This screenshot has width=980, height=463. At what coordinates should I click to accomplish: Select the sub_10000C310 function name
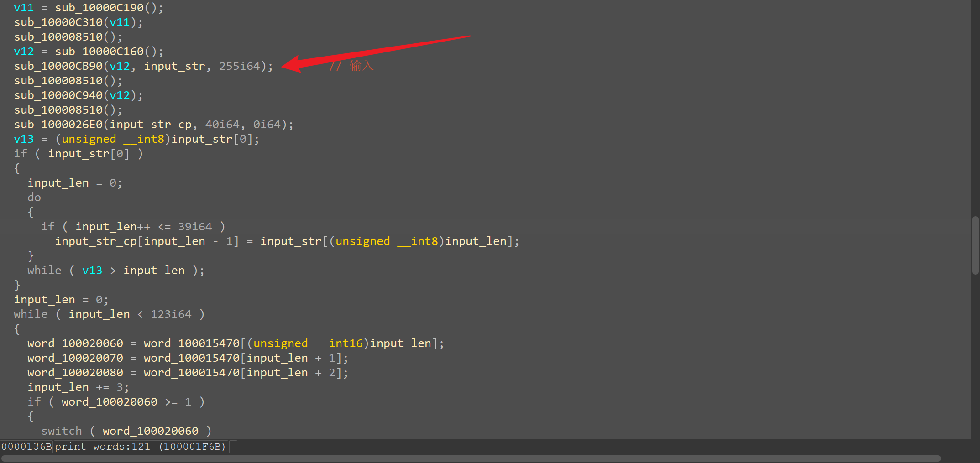click(x=58, y=22)
